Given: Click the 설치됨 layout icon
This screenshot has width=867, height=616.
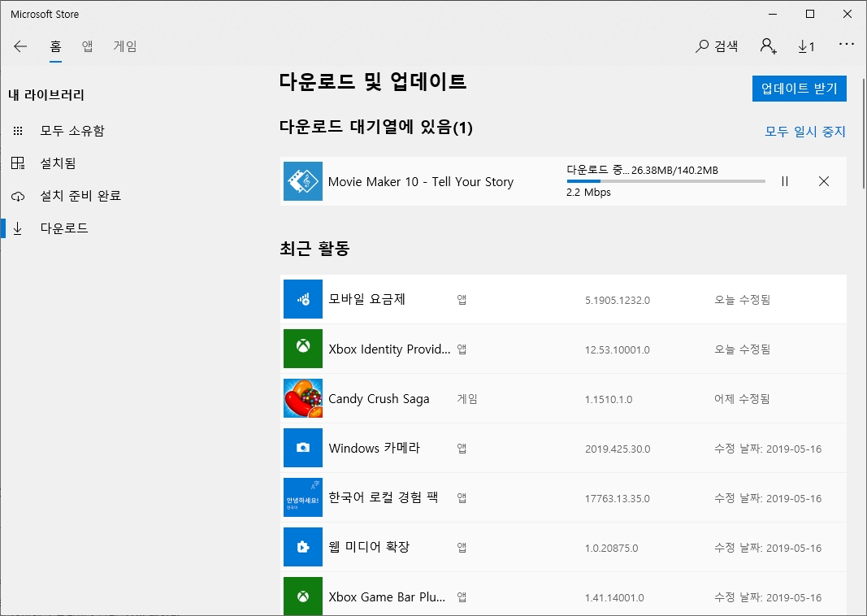Looking at the screenshot, I should 18,163.
